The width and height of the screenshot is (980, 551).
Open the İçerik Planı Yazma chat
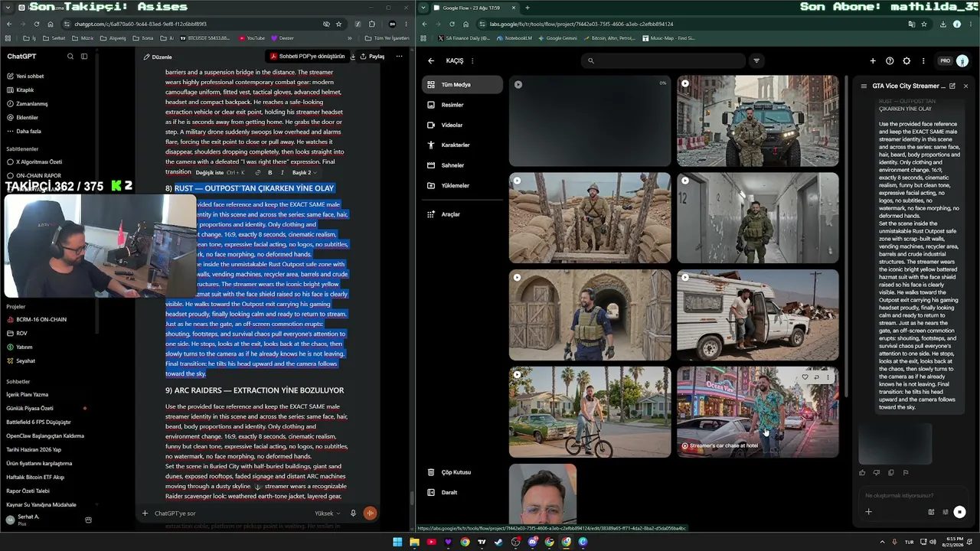[x=28, y=395]
